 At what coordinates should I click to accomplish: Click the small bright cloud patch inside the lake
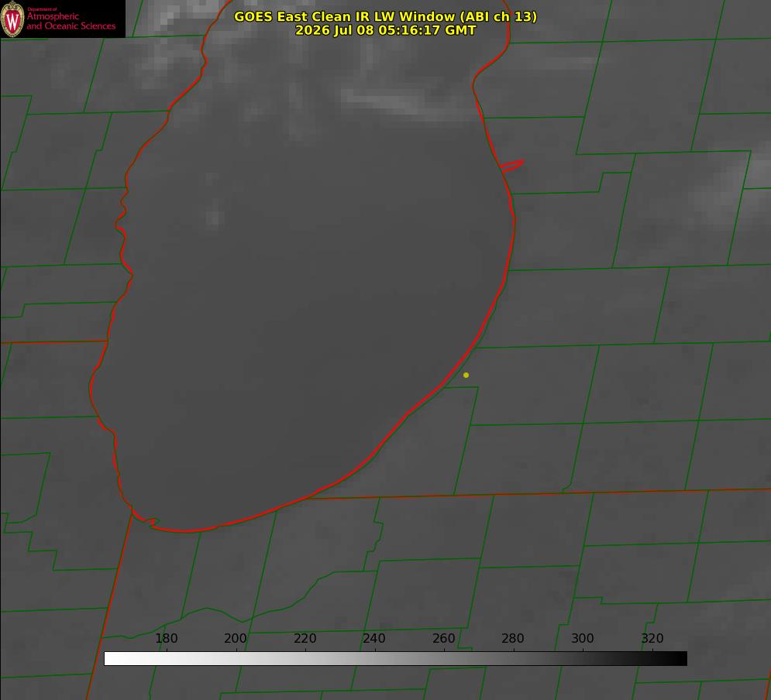(x=213, y=217)
